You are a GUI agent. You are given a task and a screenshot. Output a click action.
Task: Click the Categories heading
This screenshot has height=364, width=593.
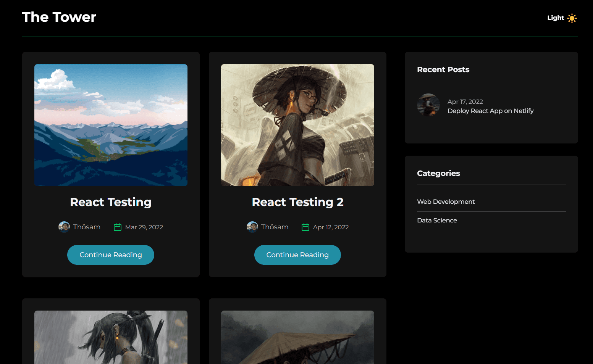[438, 173]
